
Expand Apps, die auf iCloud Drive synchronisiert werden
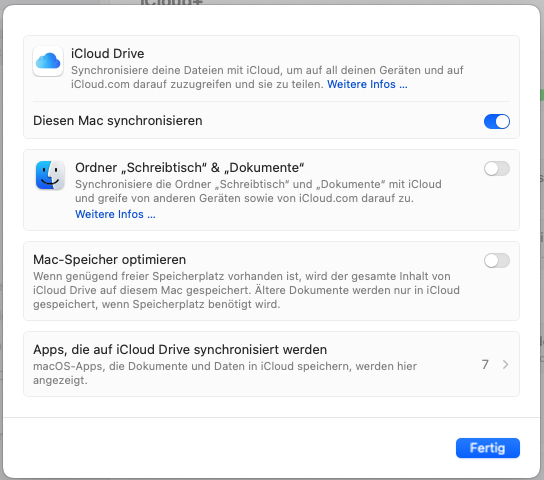pyautogui.click(x=271, y=364)
